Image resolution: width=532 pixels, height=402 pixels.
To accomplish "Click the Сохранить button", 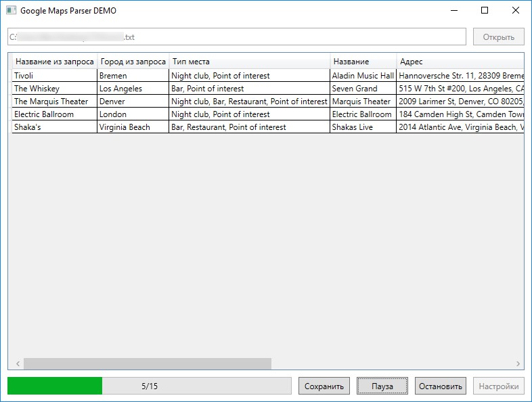I will pyautogui.click(x=324, y=386).
